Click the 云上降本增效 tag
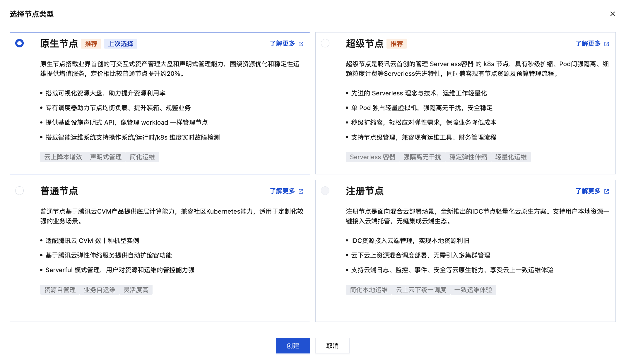 tap(63, 157)
